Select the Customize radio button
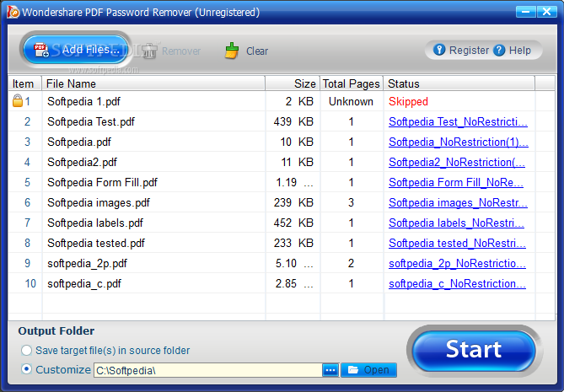 click(26, 369)
